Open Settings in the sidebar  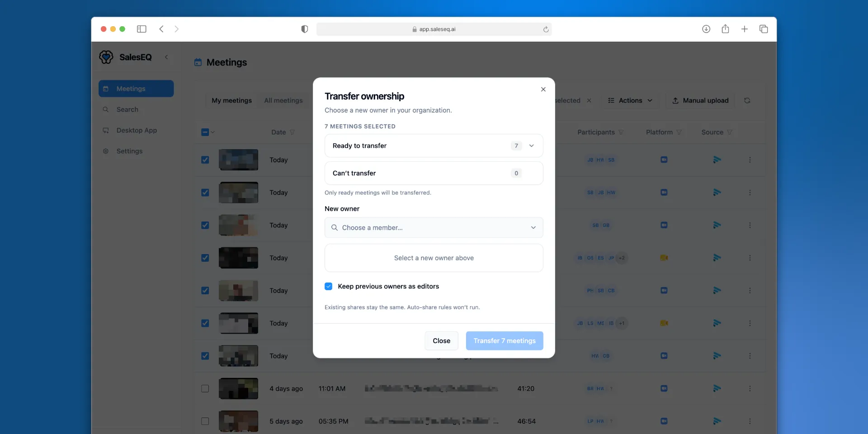click(x=136, y=151)
